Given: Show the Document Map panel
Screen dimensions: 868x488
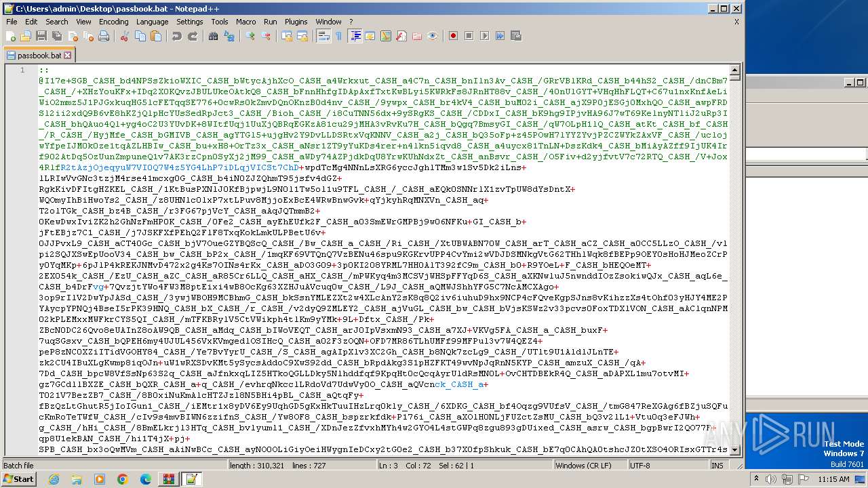Looking at the screenshot, I should (387, 36).
